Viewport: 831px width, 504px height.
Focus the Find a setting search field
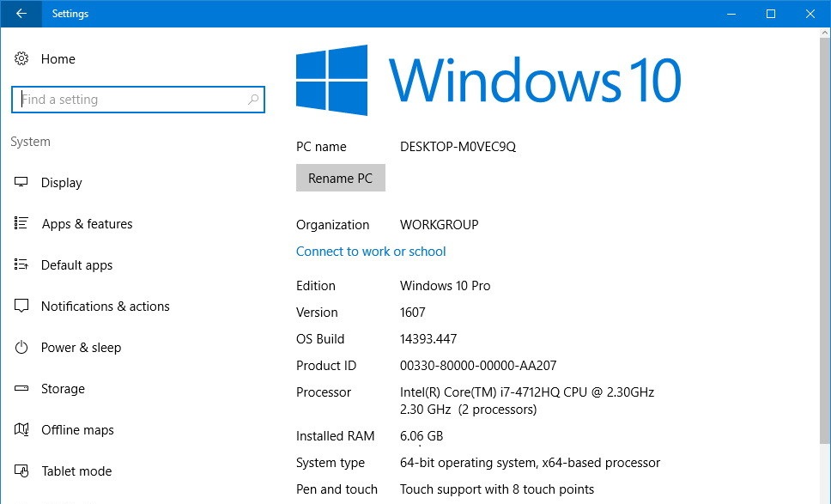coord(129,100)
